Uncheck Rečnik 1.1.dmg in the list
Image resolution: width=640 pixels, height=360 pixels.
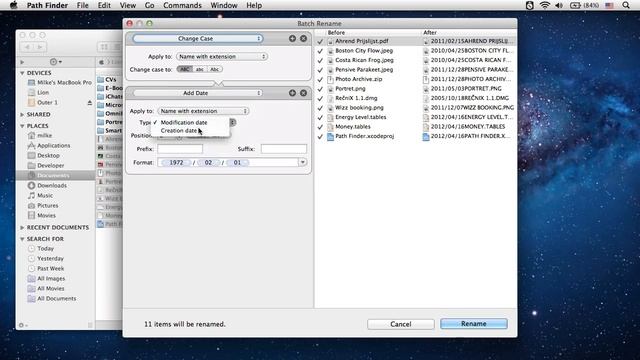320,98
